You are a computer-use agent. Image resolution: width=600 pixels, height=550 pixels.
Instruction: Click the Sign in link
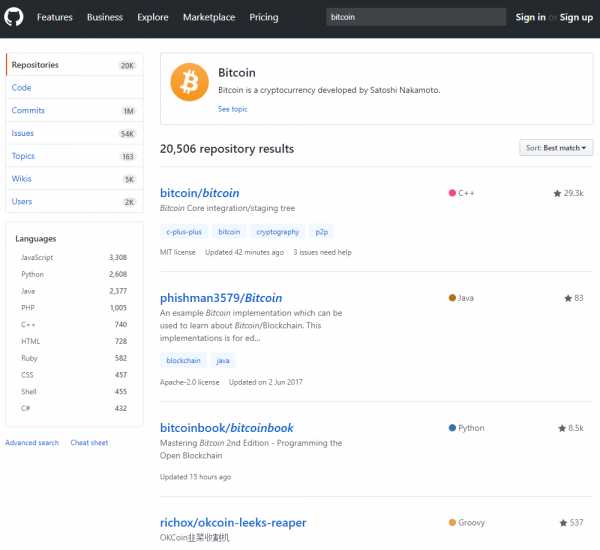click(530, 17)
